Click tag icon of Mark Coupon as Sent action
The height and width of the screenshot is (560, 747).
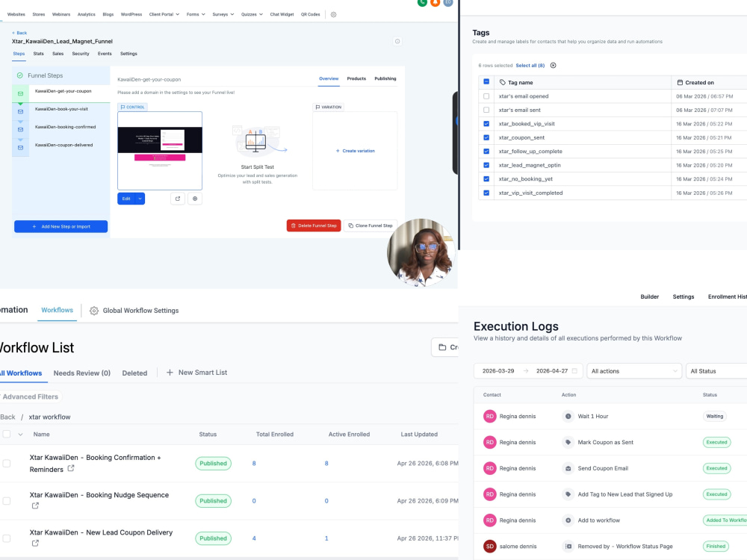568,442
